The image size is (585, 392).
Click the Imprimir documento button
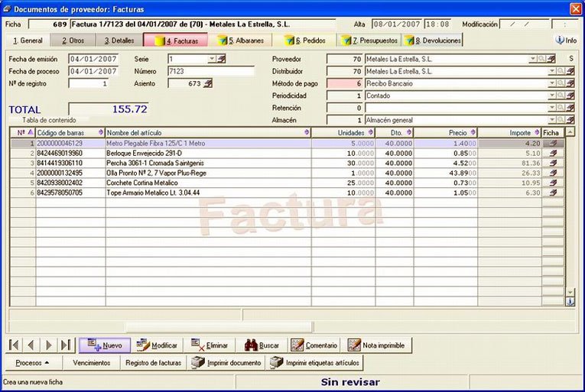tap(226, 362)
